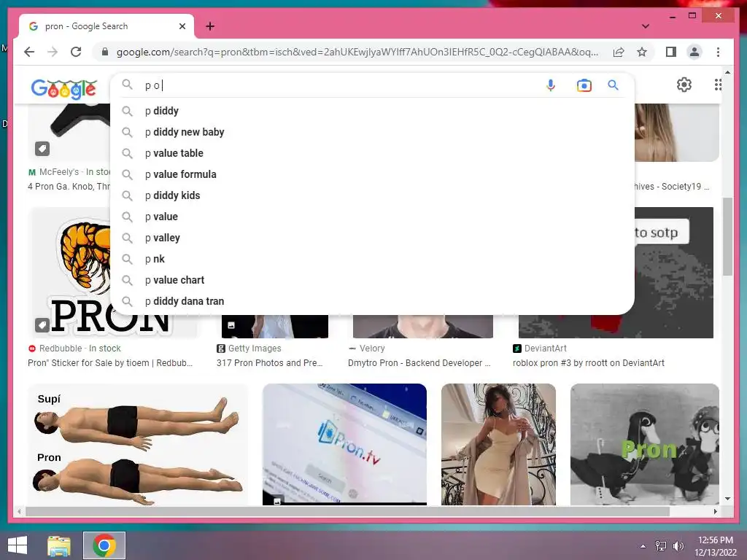This screenshot has height=560, width=747.
Task: Focus the Google search text field
Action: [x=338, y=85]
